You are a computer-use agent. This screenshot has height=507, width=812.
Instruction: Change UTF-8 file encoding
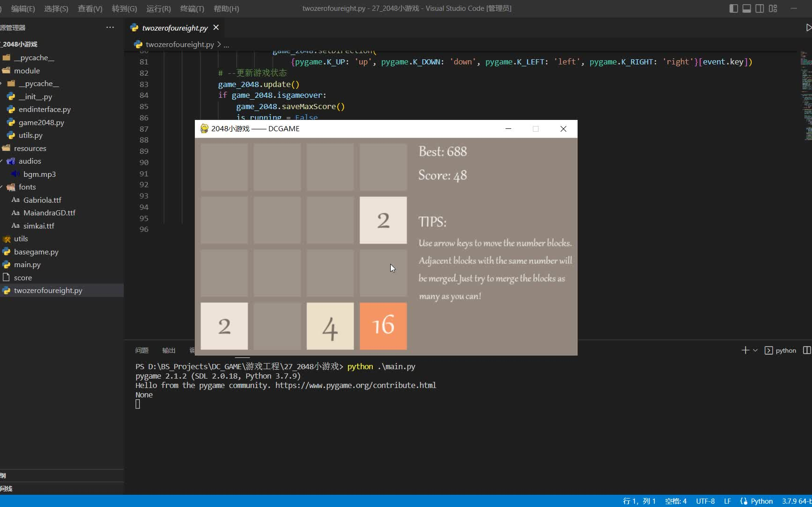[x=705, y=501]
